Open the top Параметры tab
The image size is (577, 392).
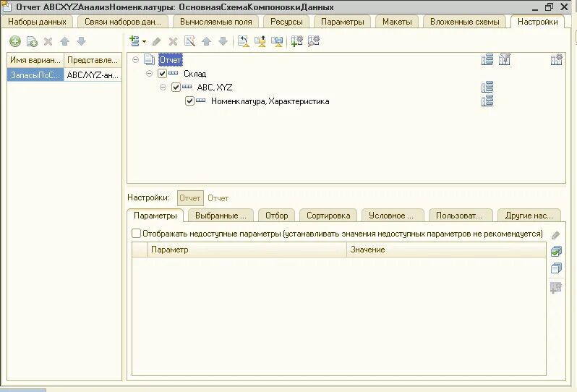342,22
